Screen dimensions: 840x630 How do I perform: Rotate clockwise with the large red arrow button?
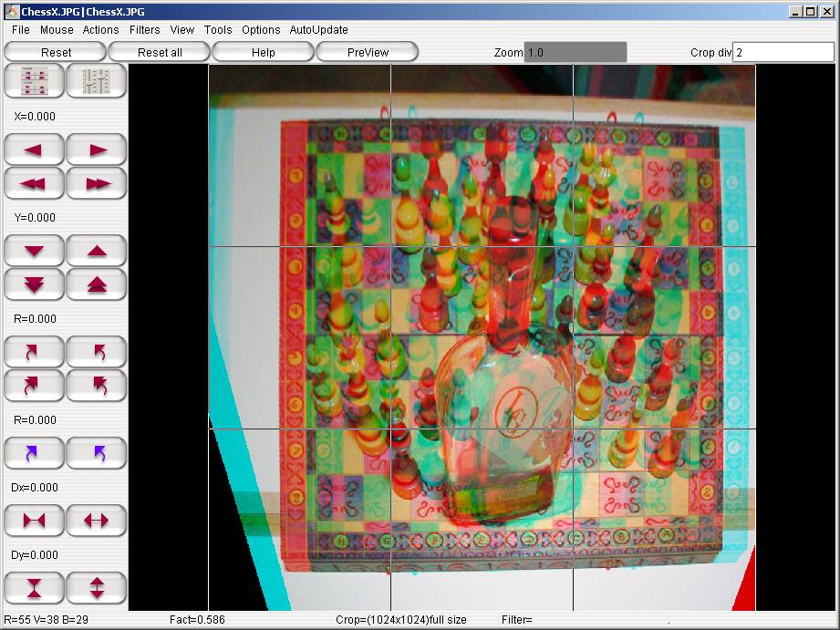34,386
